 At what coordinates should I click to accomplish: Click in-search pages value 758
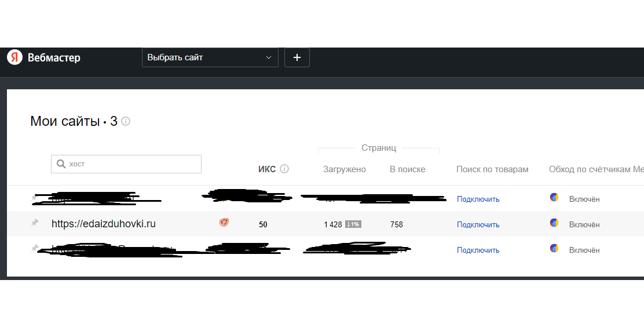[x=396, y=224]
